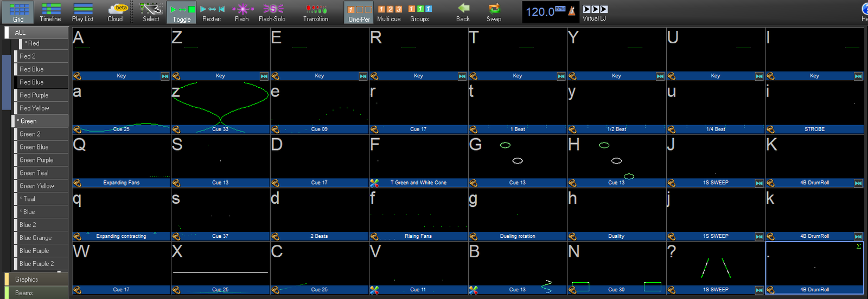Trigger the Expanding Fans cue thumbnail
The height and width of the screenshot is (299, 868).
click(x=122, y=157)
